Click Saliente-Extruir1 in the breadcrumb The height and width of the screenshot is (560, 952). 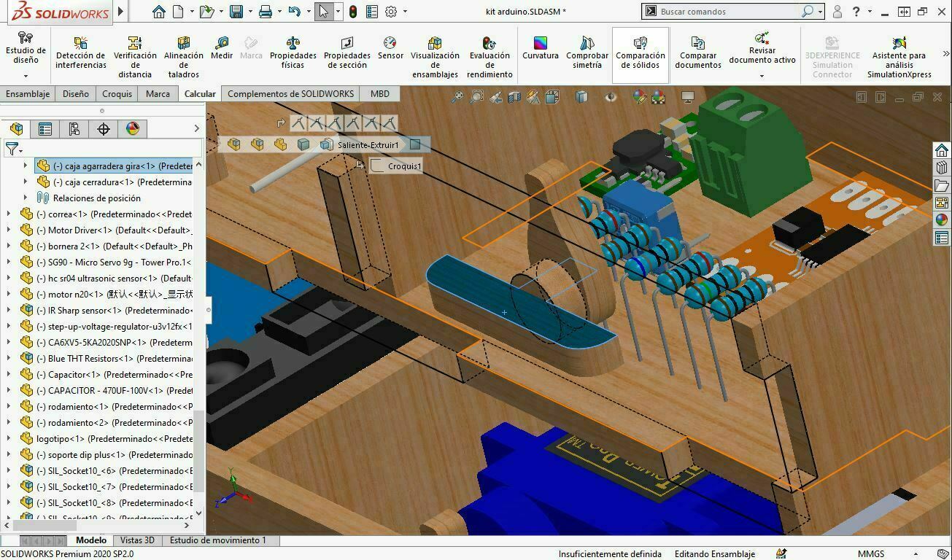point(368,145)
